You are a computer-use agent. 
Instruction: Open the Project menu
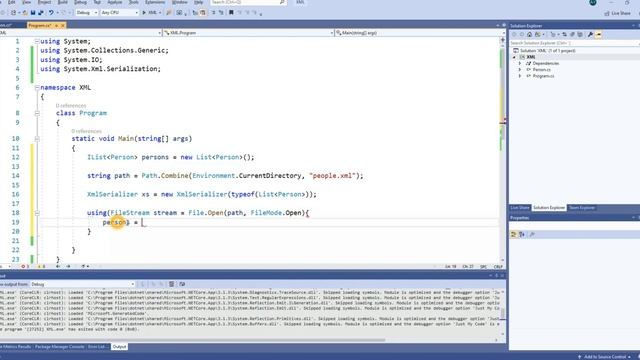(x=44, y=2)
